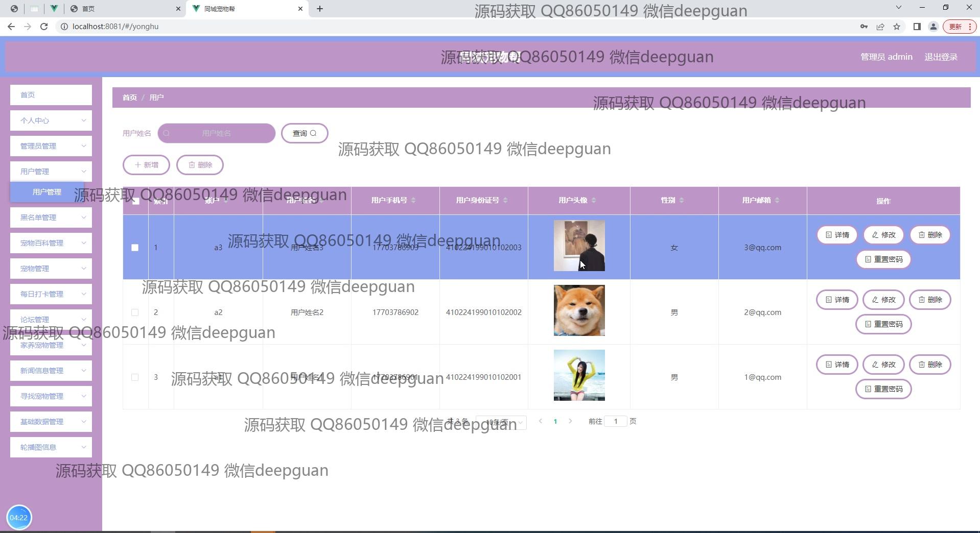Close the 同城宠物帮 browser tab
This screenshot has height=533, width=980.
pyautogui.click(x=300, y=9)
